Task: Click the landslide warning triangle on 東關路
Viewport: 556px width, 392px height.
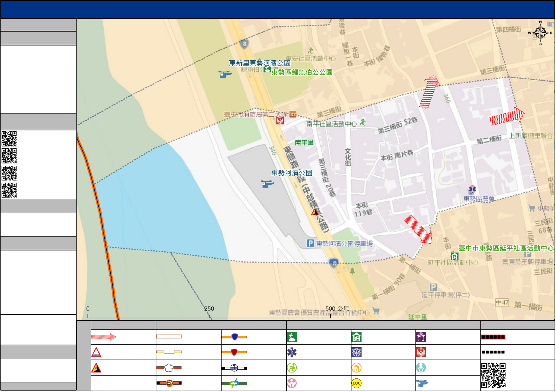Action: (315, 212)
